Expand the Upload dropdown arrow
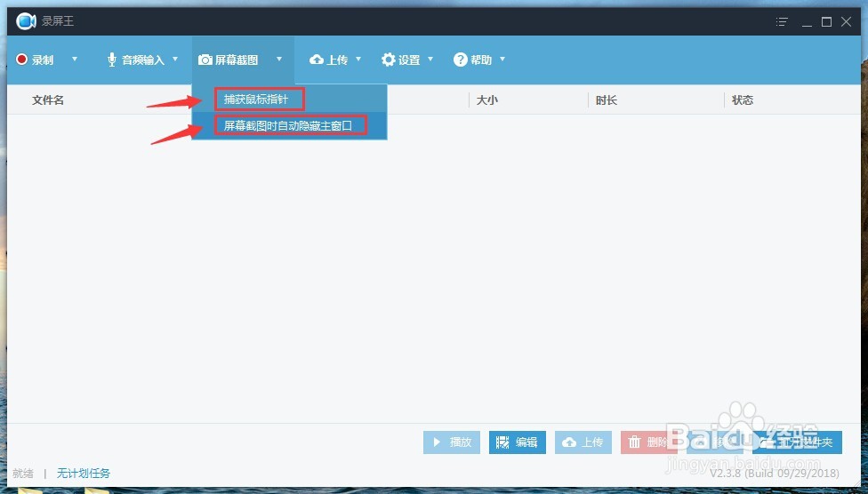Viewport: 868px width, 494px height. click(x=358, y=59)
